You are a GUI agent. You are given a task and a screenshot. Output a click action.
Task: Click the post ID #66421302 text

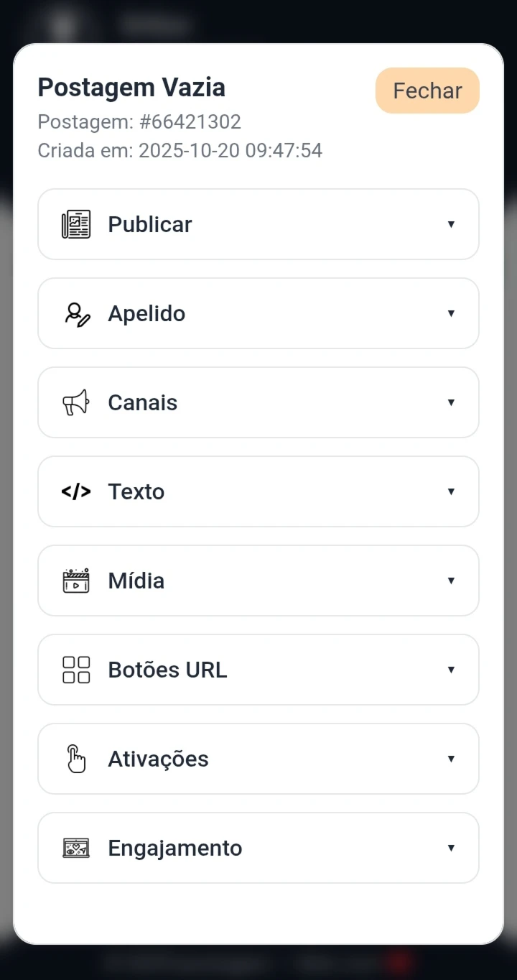190,122
